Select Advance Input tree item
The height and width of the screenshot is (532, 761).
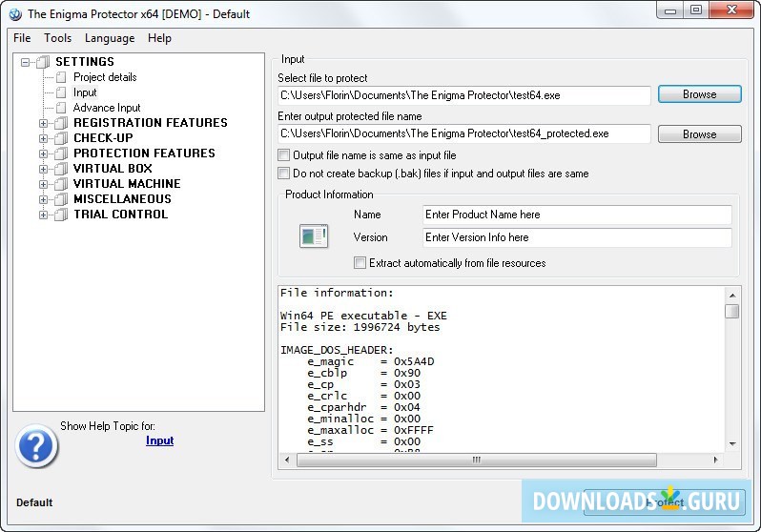click(x=107, y=108)
